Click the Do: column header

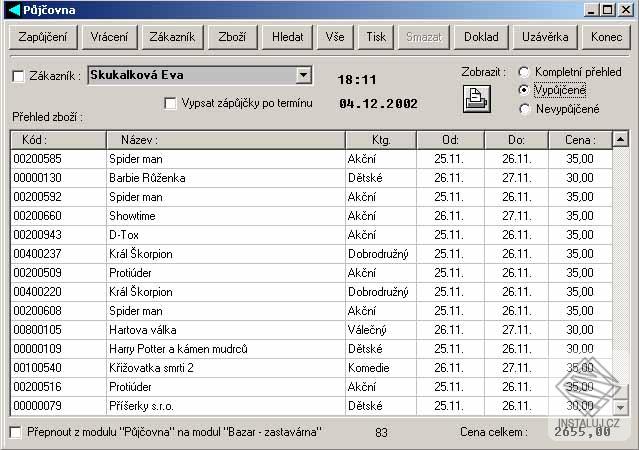point(516,140)
